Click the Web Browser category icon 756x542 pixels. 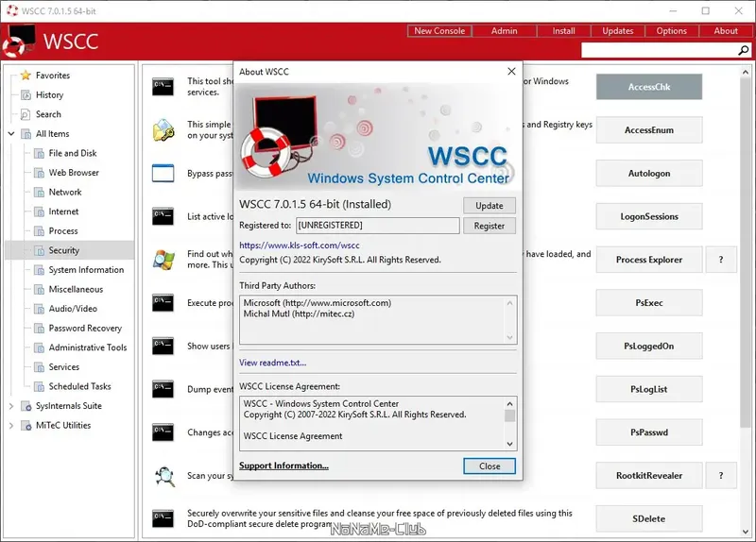(x=39, y=173)
